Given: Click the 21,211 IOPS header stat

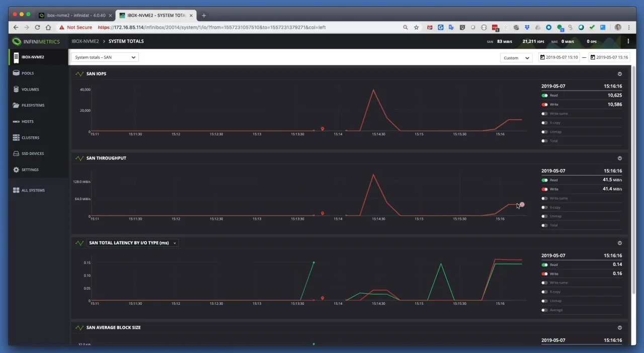Looking at the screenshot, I should point(533,42).
